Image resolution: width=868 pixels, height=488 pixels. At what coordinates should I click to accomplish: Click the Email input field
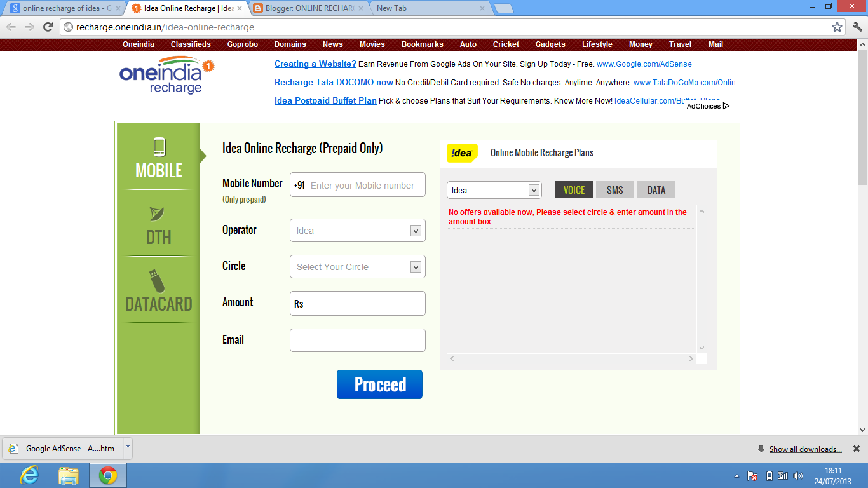click(357, 340)
